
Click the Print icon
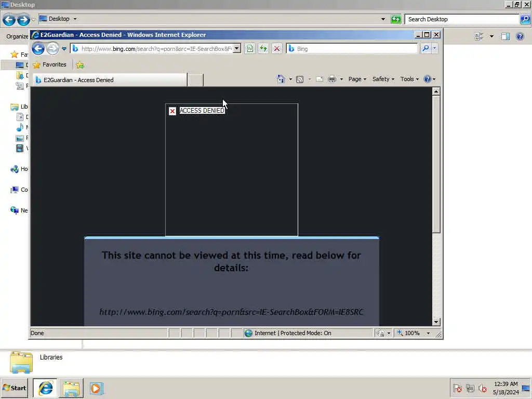coord(332,79)
